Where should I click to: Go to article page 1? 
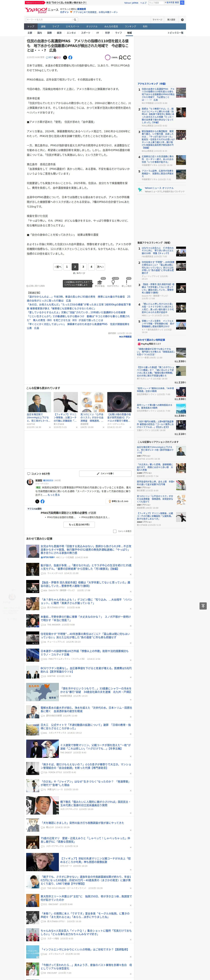tap(67, 267)
